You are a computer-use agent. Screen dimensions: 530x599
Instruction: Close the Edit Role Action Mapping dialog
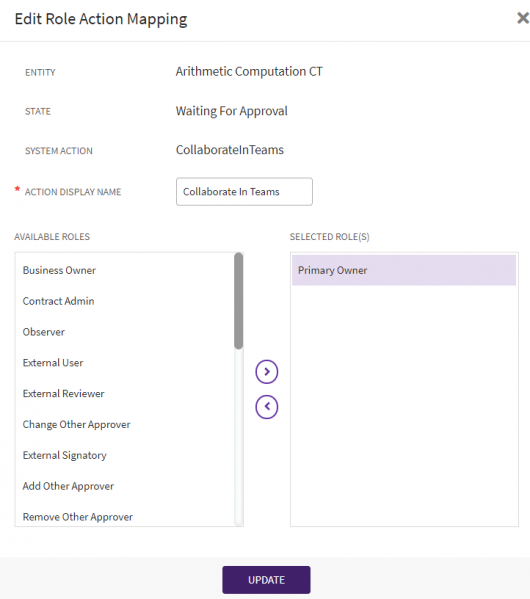523,18
